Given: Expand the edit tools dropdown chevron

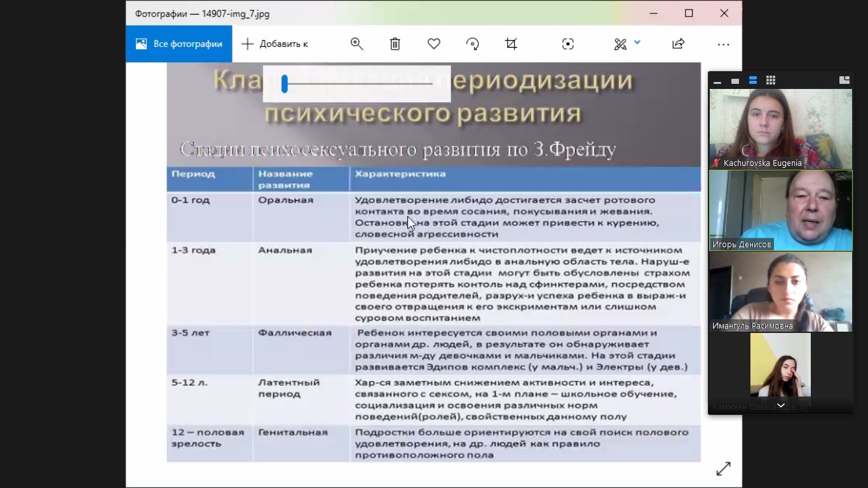Looking at the screenshot, I should click(x=637, y=43).
